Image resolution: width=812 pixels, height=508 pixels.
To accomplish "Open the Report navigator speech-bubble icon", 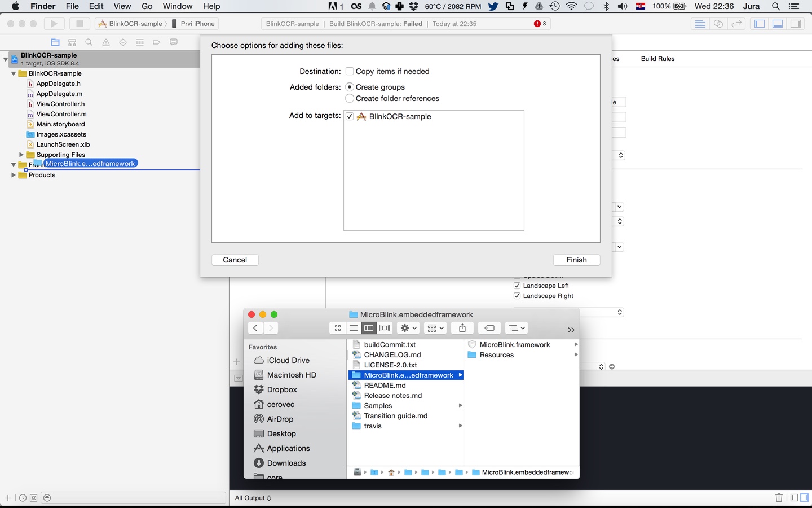I will 174,42.
